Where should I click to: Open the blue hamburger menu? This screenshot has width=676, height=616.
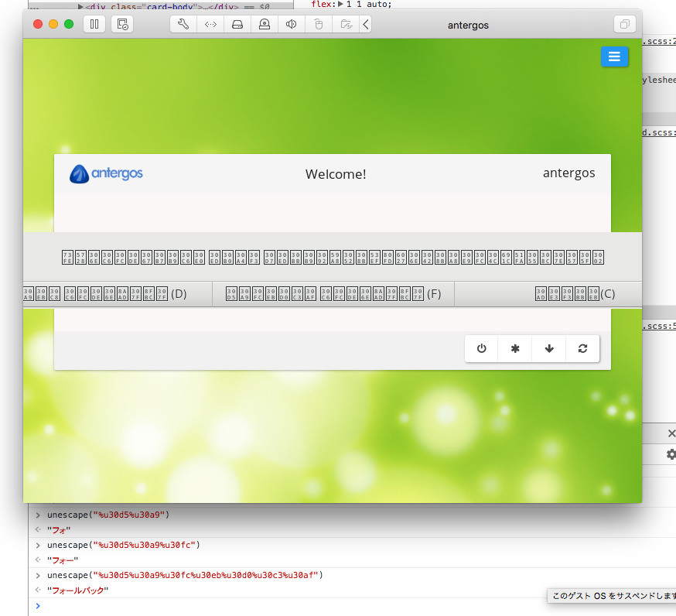pos(614,56)
